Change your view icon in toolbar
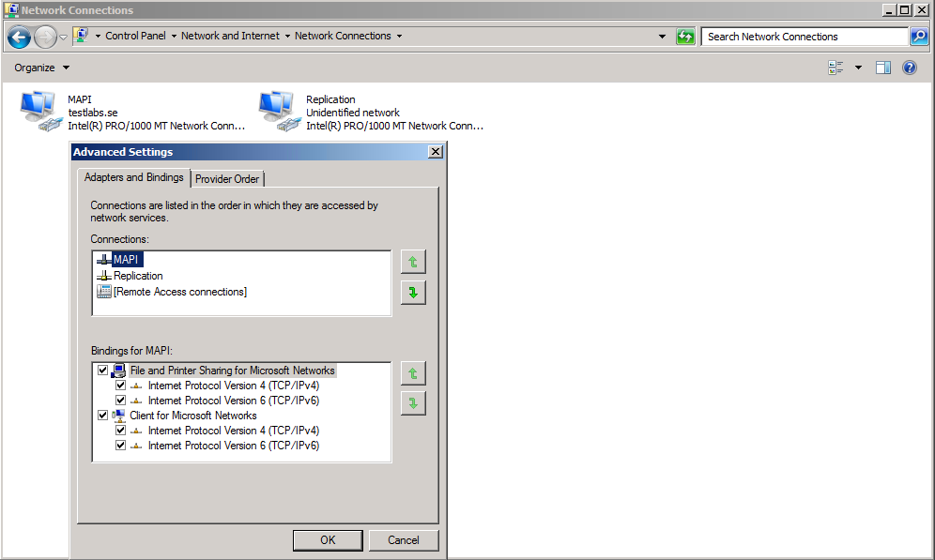Image resolution: width=935 pixels, height=560 pixels. [835, 68]
